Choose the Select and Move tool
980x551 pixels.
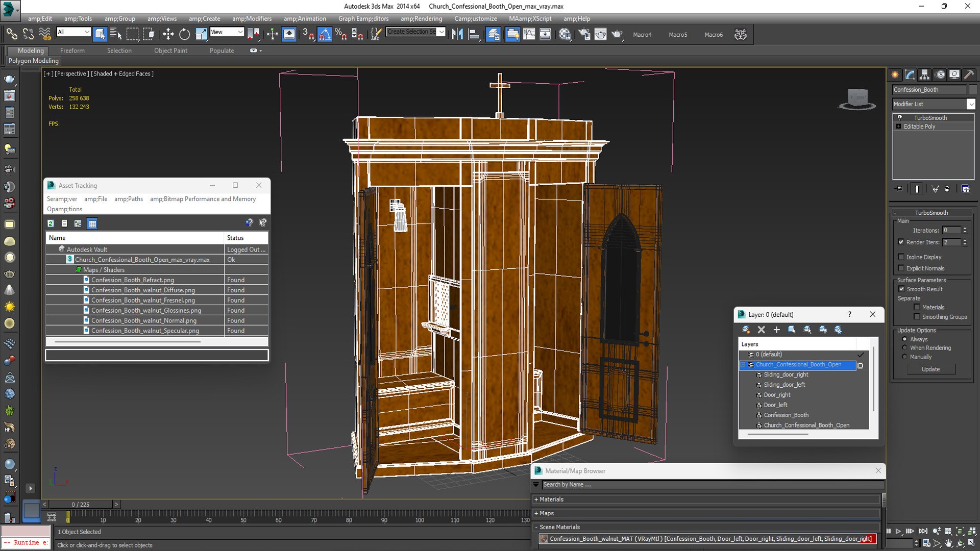pyautogui.click(x=168, y=34)
